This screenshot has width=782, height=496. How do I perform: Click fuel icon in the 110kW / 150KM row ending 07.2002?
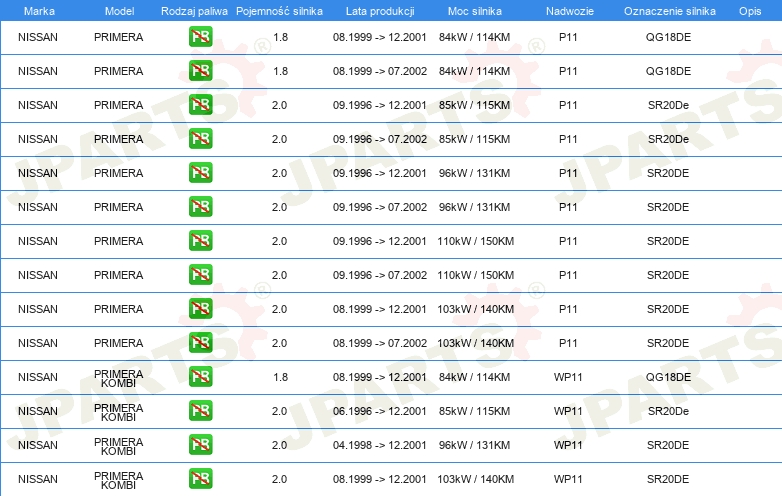[200, 275]
